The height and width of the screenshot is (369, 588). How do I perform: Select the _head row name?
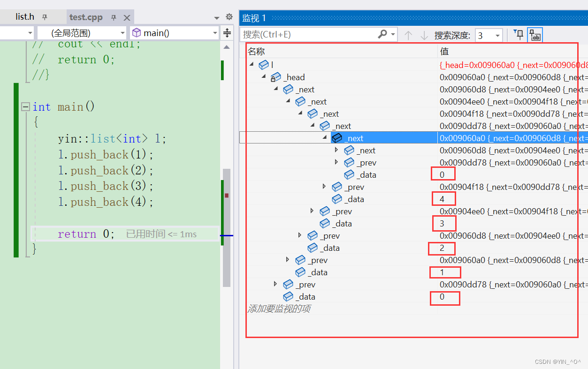pos(294,77)
